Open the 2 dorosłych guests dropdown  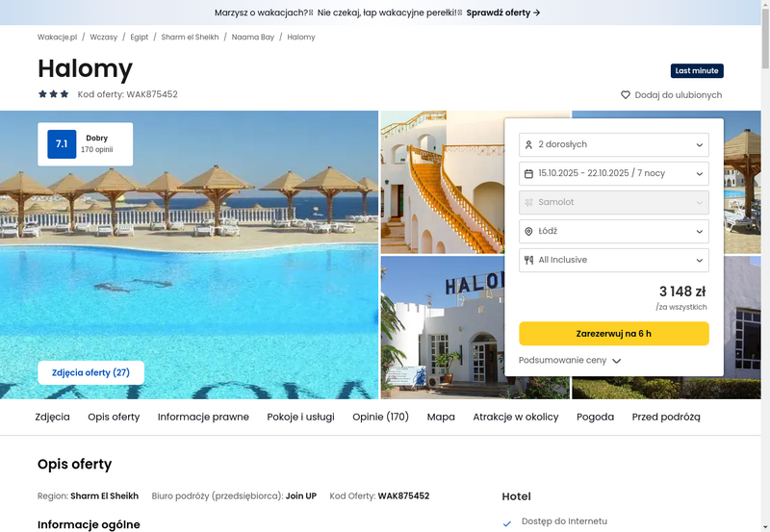click(614, 144)
